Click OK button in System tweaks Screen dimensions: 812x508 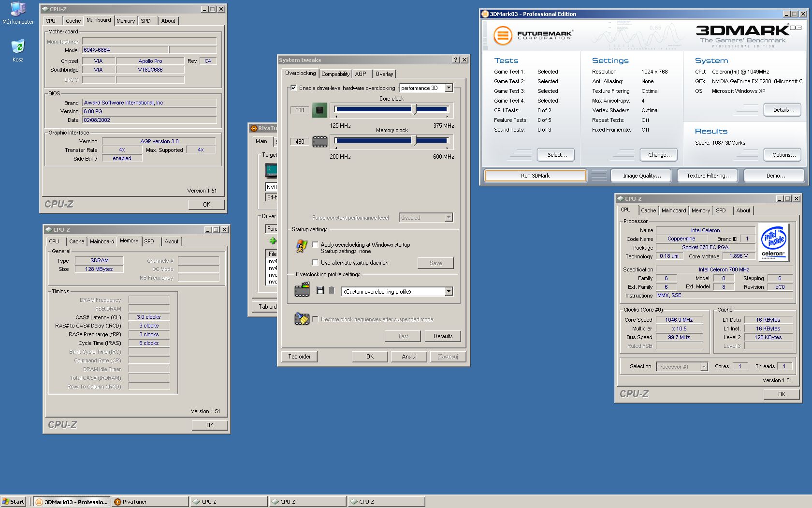(370, 357)
